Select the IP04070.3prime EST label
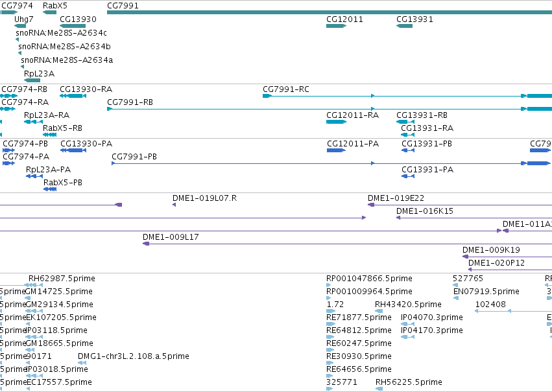Image resolution: width=552 pixels, height=392 pixels. (432, 318)
